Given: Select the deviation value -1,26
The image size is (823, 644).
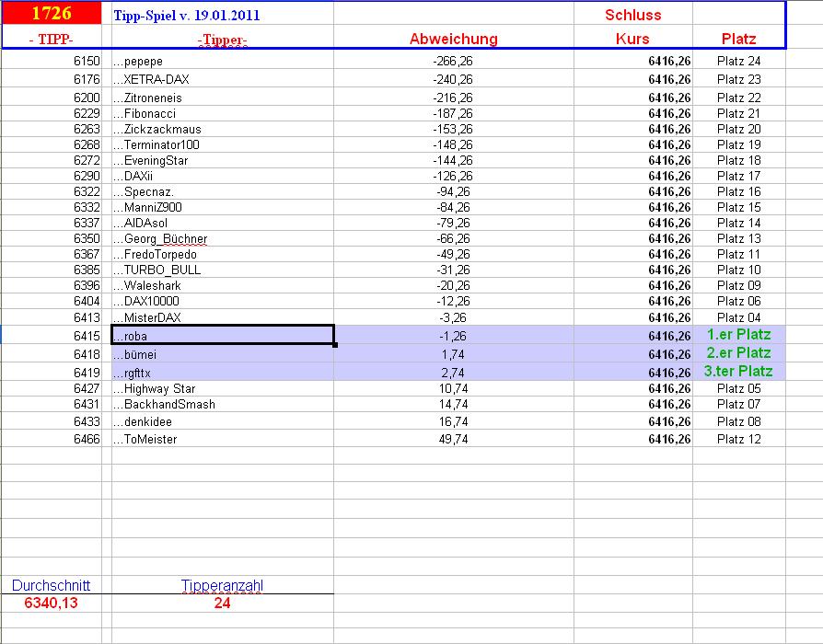Looking at the screenshot, I should click(x=453, y=336).
